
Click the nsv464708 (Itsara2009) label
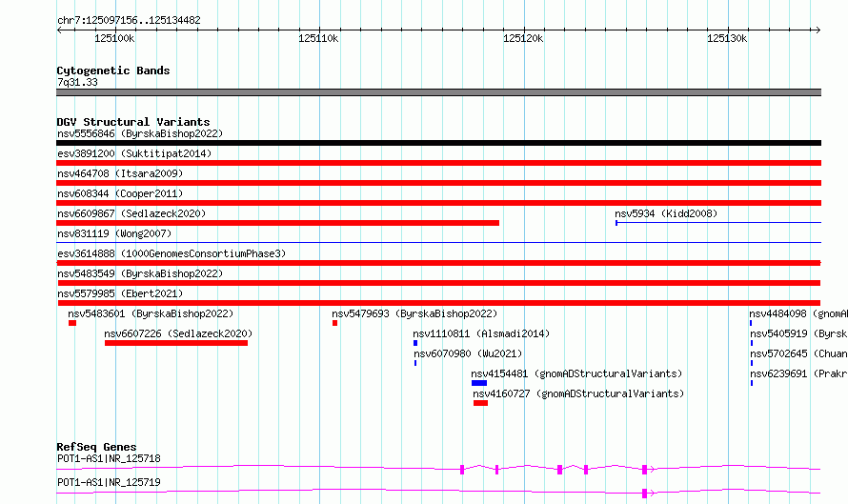tap(120, 173)
